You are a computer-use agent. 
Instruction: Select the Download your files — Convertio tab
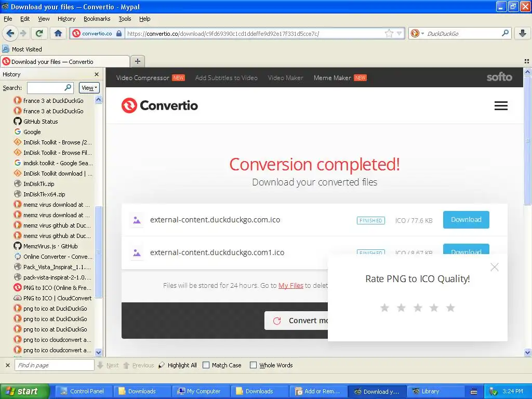(65, 61)
